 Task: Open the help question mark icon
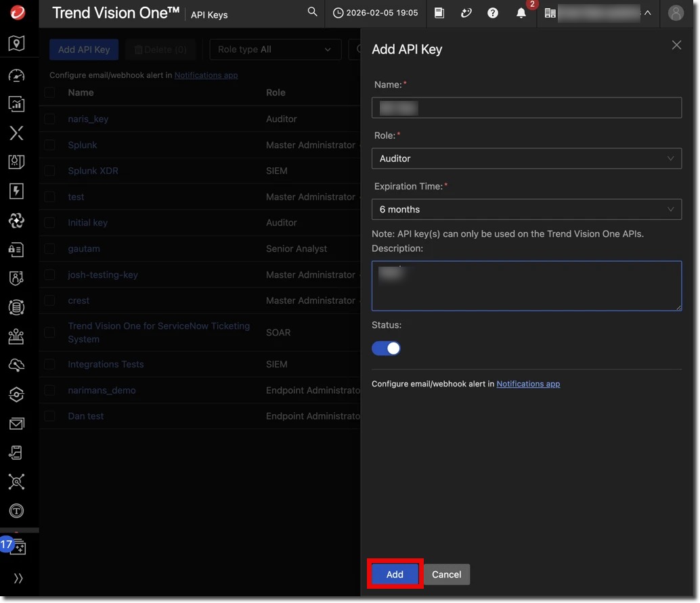(x=493, y=13)
